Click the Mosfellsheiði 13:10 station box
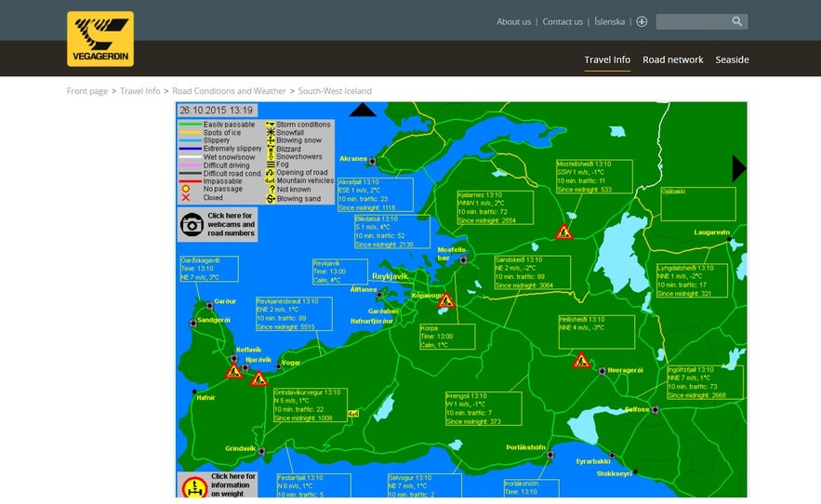This screenshot has width=821, height=504. [594, 177]
